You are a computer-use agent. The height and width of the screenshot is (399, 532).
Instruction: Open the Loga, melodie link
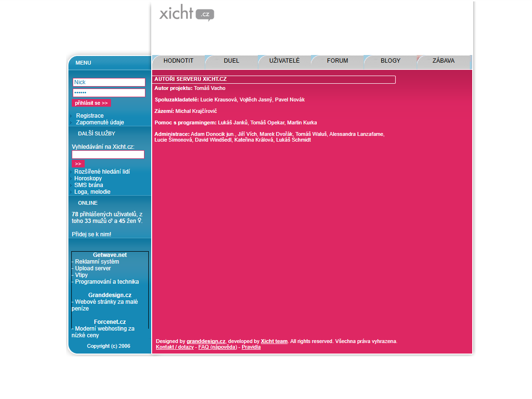[92, 192]
